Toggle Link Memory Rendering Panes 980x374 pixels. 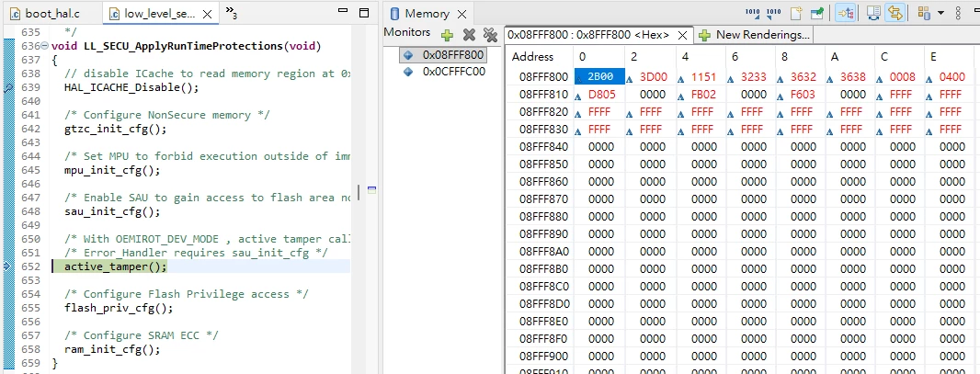click(x=895, y=13)
